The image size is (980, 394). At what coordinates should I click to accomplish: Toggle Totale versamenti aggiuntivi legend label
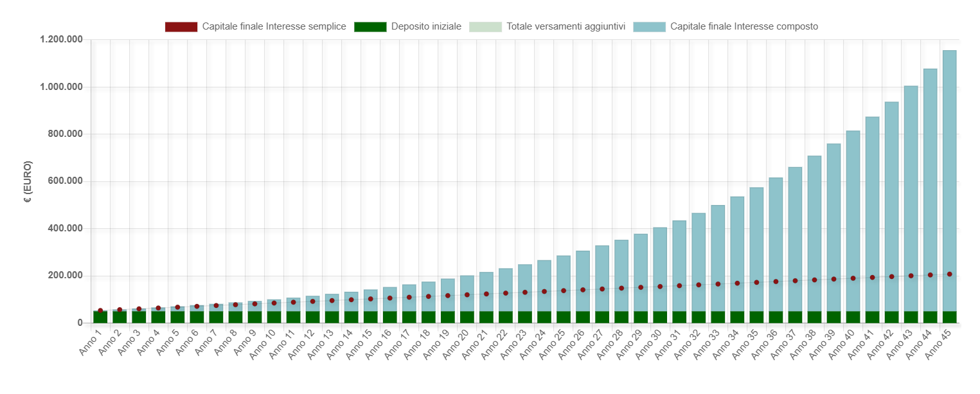[566, 26]
